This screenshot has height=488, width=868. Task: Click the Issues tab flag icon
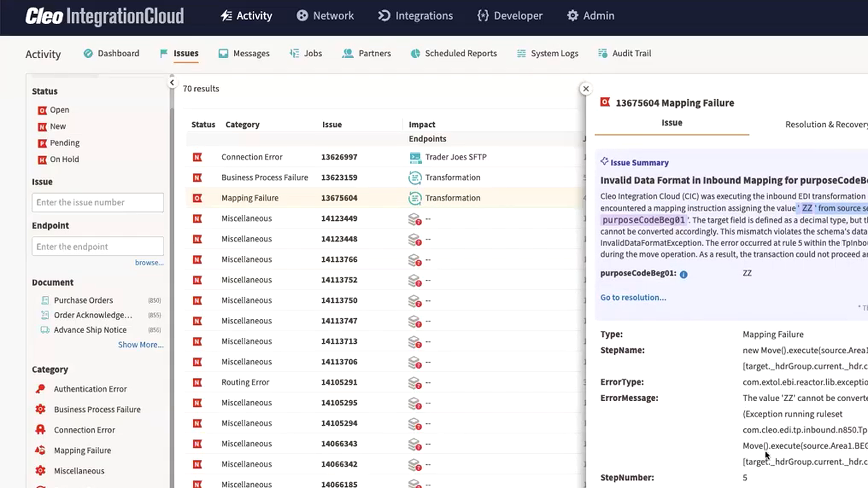tap(163, 53)
